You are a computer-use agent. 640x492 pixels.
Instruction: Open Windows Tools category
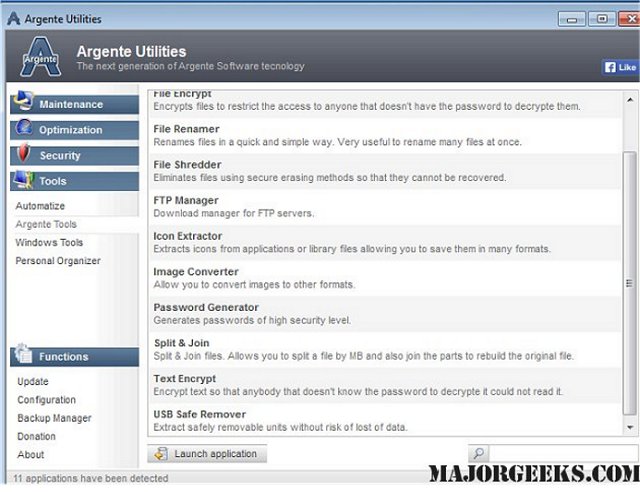point(49,243)
